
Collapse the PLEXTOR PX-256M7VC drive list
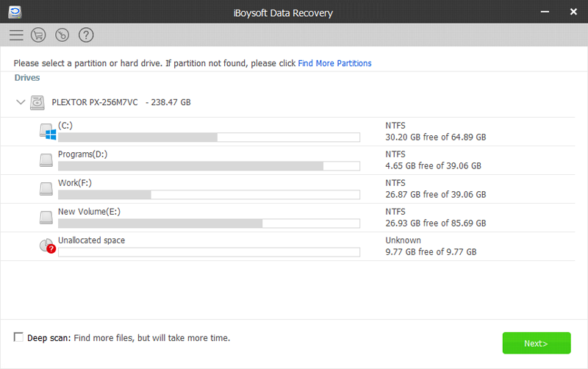(x=21, y=103)
